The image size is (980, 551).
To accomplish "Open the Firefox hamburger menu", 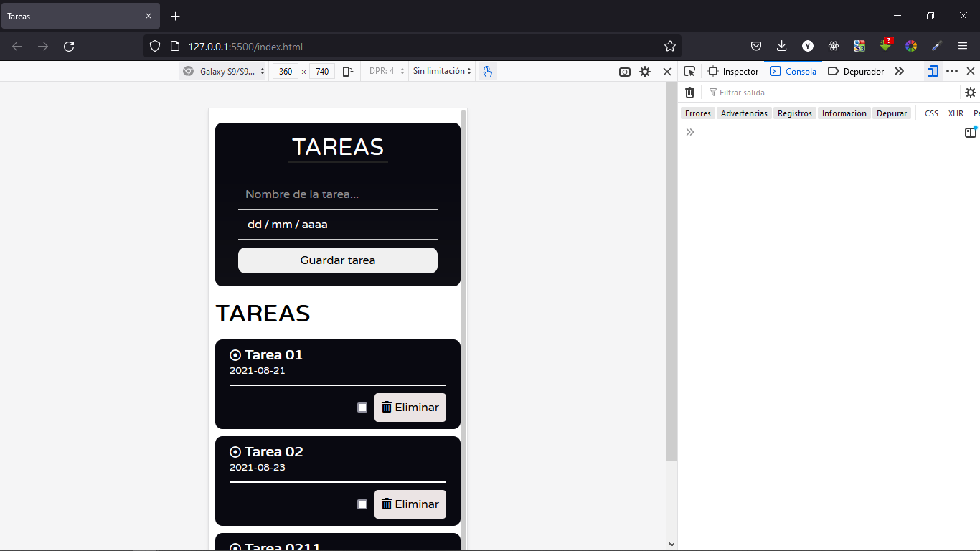I will (x=963, y=46).
